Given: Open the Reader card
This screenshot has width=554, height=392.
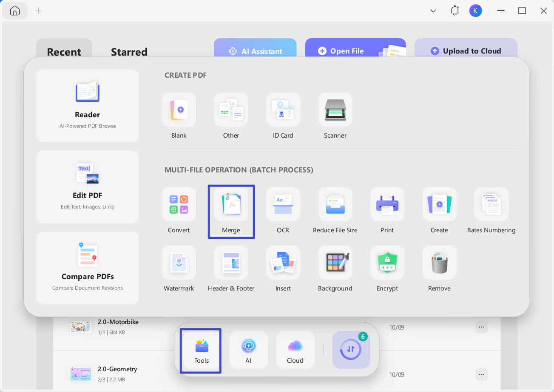Looking at the screenshot, I should click(88, 106).
